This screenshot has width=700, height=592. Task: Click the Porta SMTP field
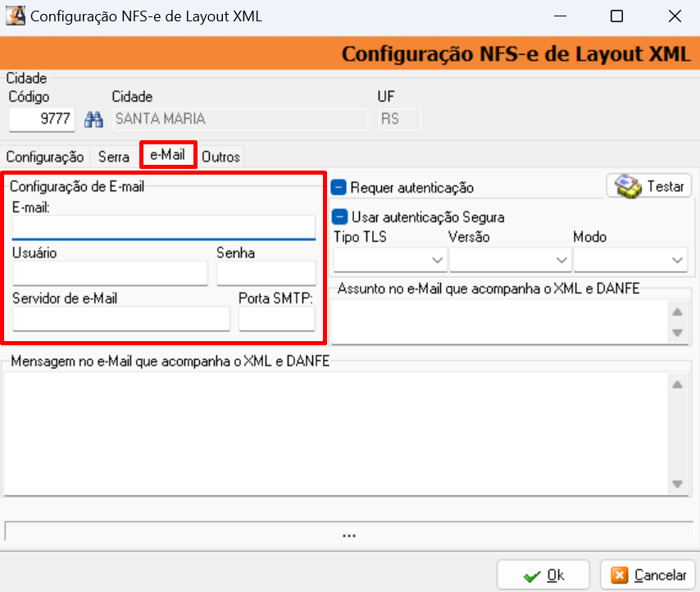point(277,319)
